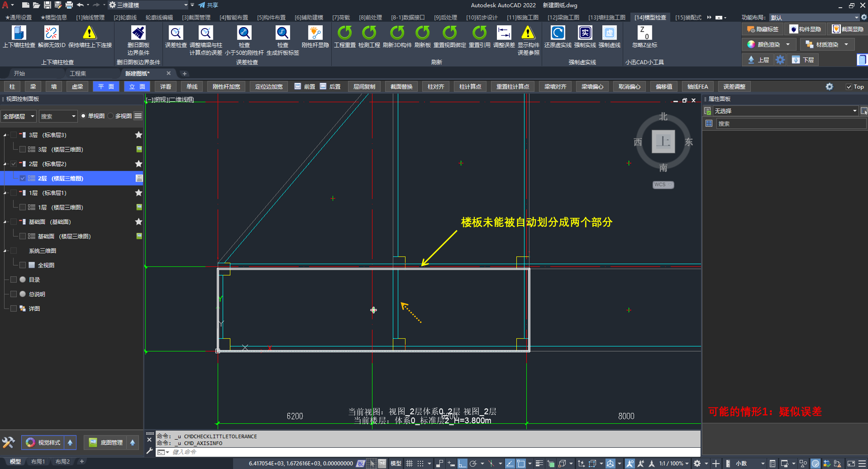Click the 刷新3D构件 icon

pyautogui.click(x=397, y=33)
